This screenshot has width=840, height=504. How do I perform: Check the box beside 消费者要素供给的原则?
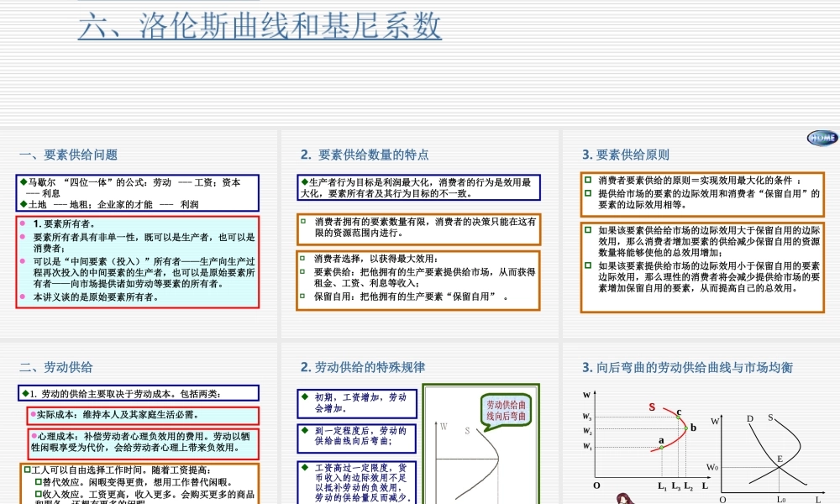[586, 179]
